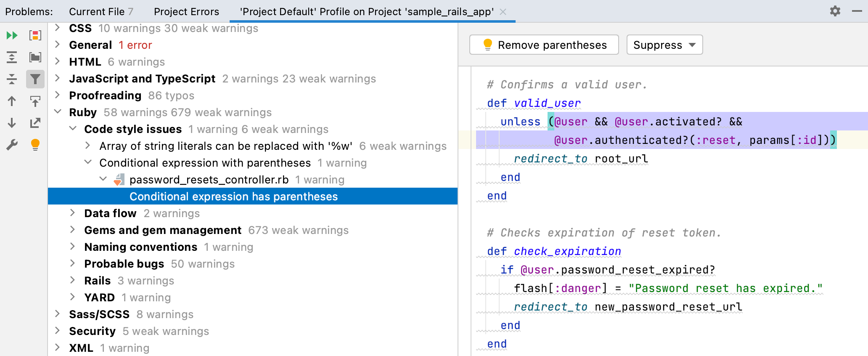Select password_resets_controller.rb in the tree

pos(209,180)
